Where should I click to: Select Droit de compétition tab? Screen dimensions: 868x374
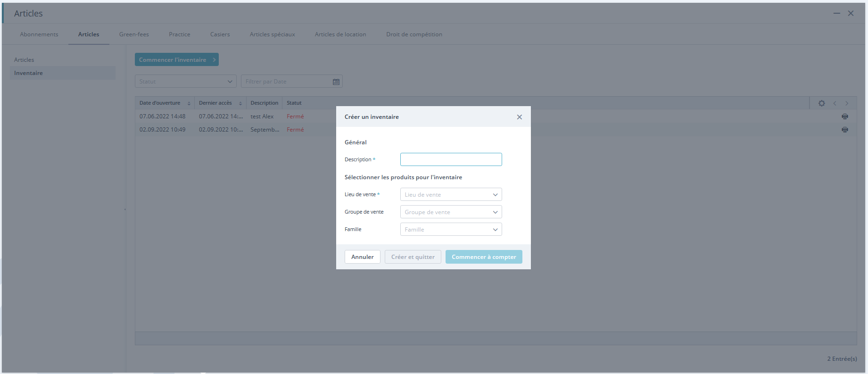[414, 34]
